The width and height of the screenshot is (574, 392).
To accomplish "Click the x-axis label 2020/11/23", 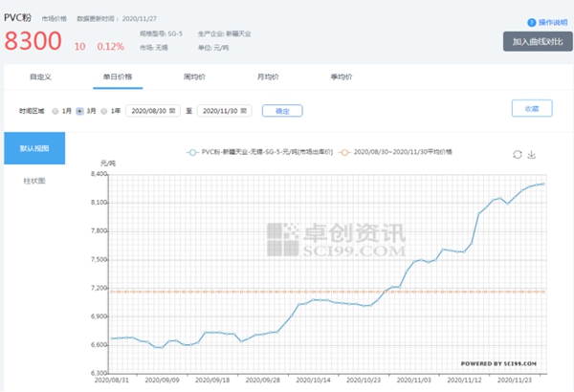I will [x=515, y=381].
